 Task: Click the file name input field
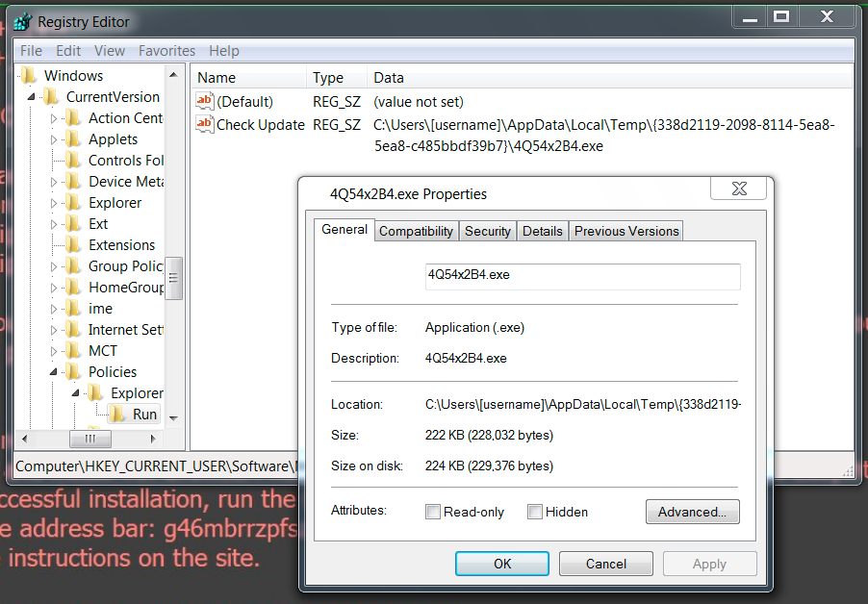583,277
